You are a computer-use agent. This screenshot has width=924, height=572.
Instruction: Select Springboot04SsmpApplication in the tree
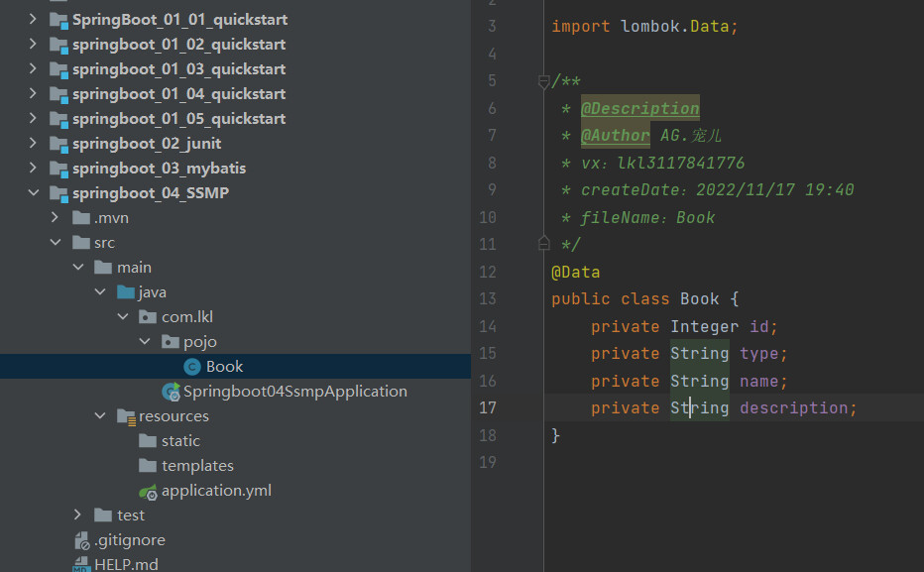[x=295, y=392]
